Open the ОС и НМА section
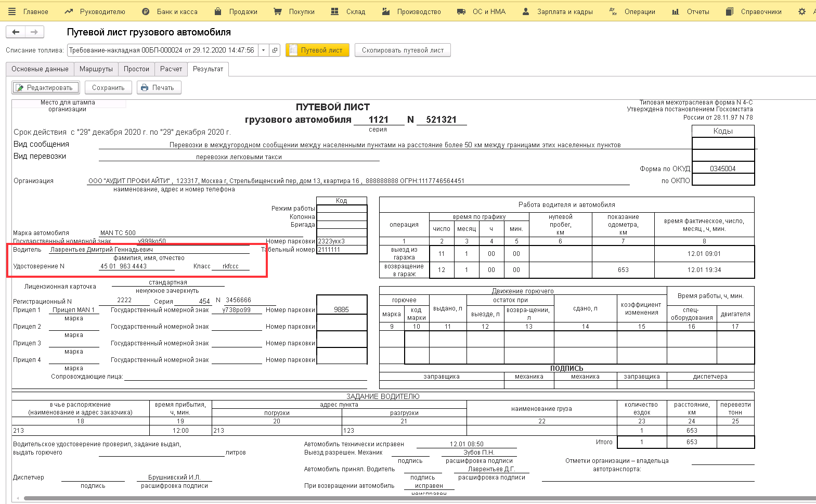Screen dimensions: 816x504 [482, 11]
